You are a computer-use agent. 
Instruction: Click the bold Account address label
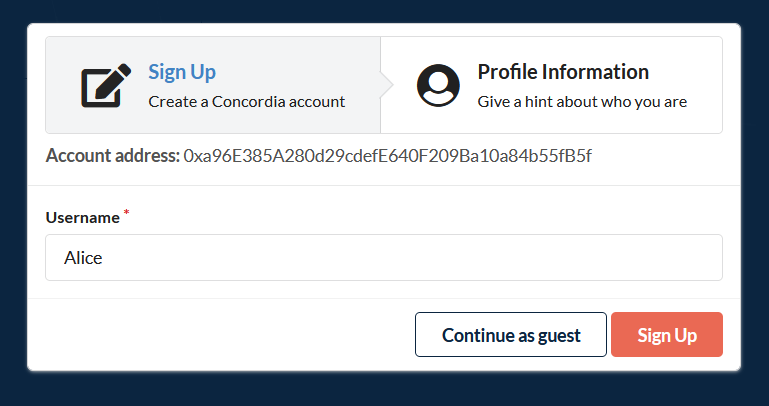coord(113,156)
